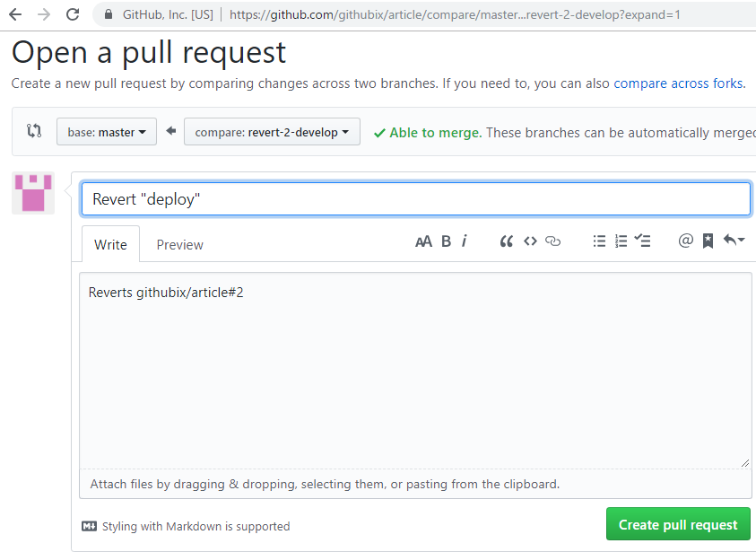Switch to the Preview tab
Viewport: 756px width, 552px height.
[x=179, y=243]
